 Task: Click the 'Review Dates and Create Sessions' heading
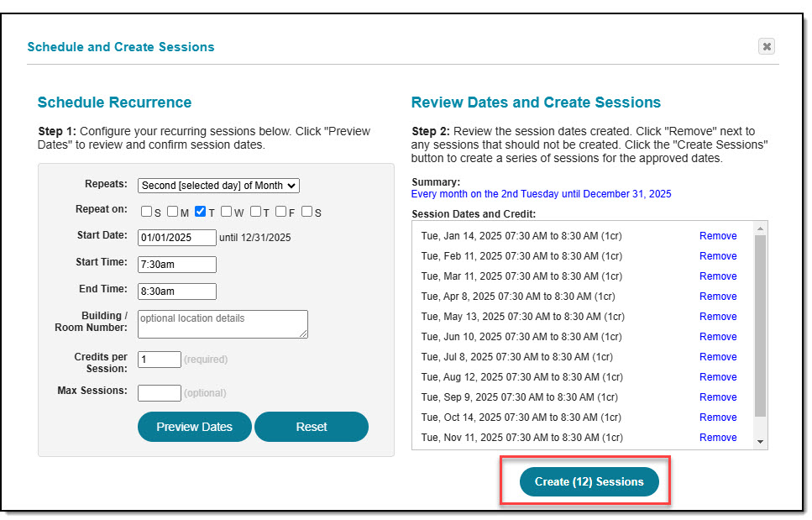(x=536, y=102)
